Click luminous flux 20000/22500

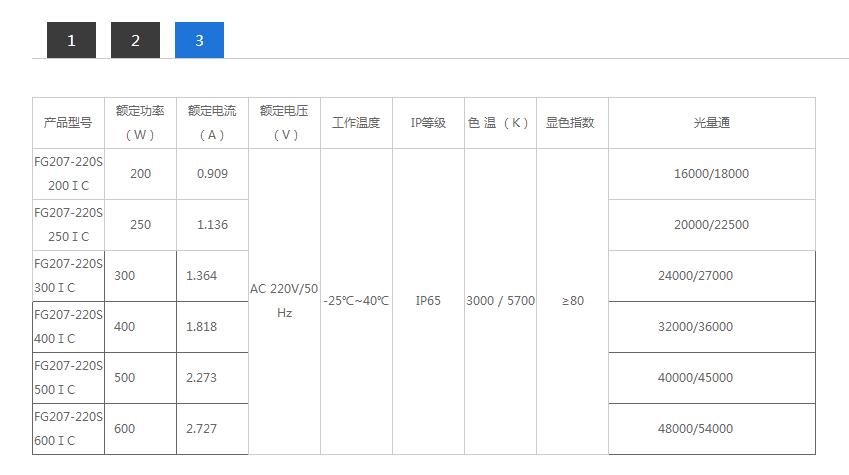coord(711,225)
